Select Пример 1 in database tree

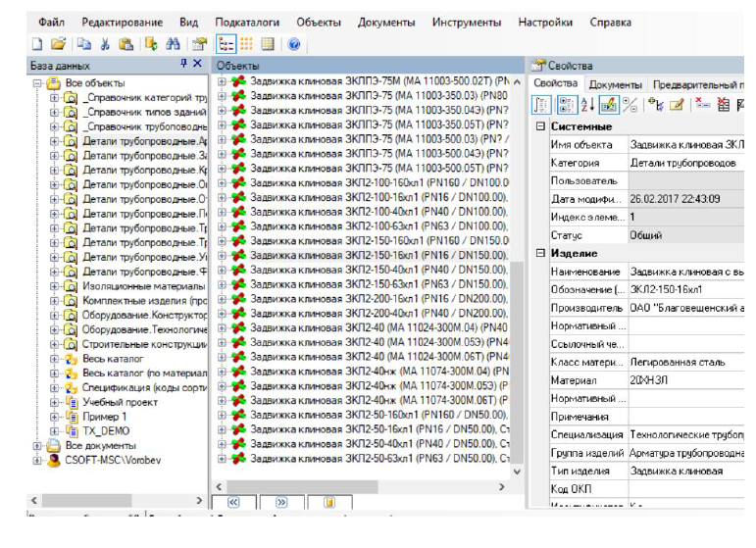point(105,417)
